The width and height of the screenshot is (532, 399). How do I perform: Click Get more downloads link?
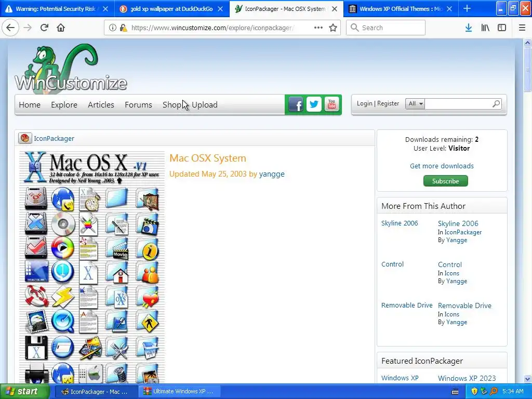pyautogui.click(x=442, y=166)
